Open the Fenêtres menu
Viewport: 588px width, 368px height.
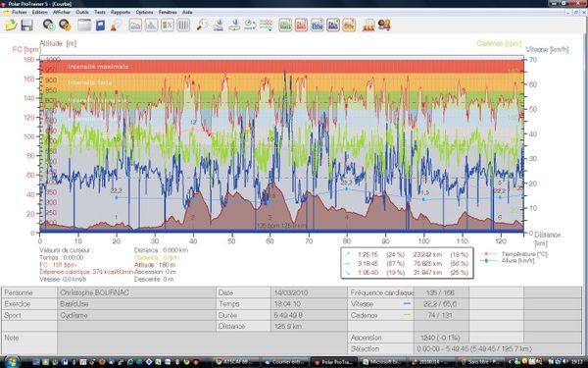(x=168, y=12)
